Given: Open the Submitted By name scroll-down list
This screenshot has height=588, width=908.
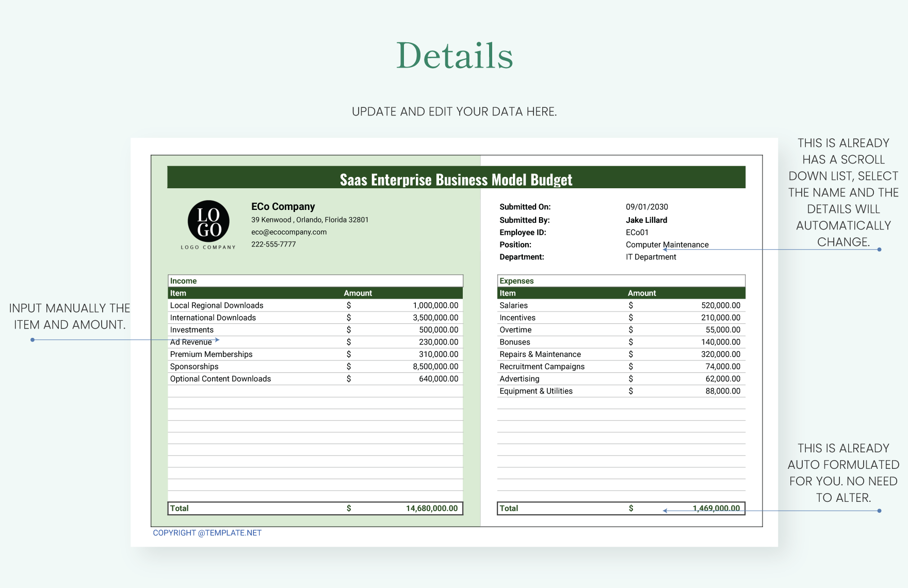Looking at the screenshot, I should point(645,220).
